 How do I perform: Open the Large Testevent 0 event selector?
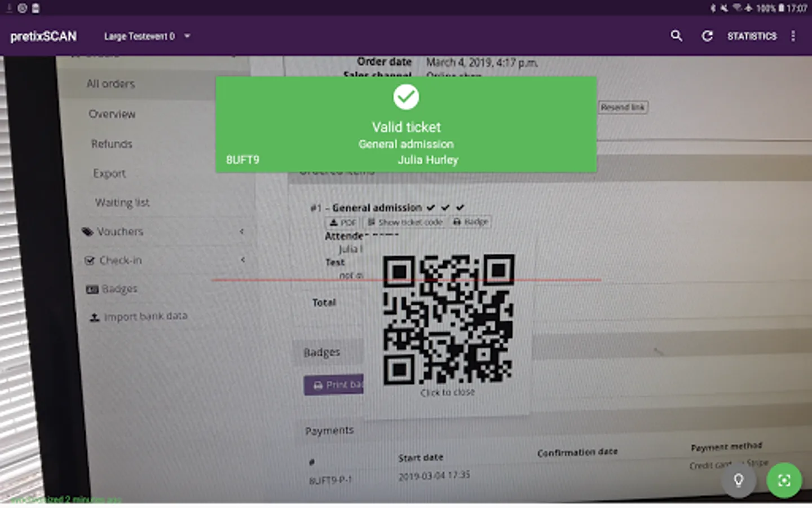[147, 36]
